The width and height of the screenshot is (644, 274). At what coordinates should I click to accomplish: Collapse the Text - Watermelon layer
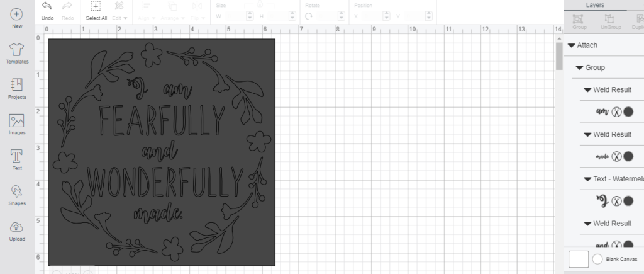[587, 179]
